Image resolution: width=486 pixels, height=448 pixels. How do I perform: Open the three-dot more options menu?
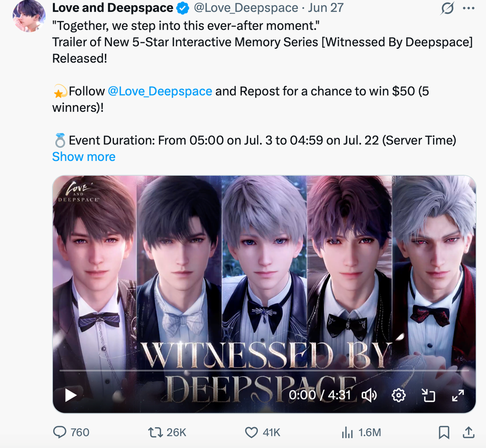[x=469, y=8]
